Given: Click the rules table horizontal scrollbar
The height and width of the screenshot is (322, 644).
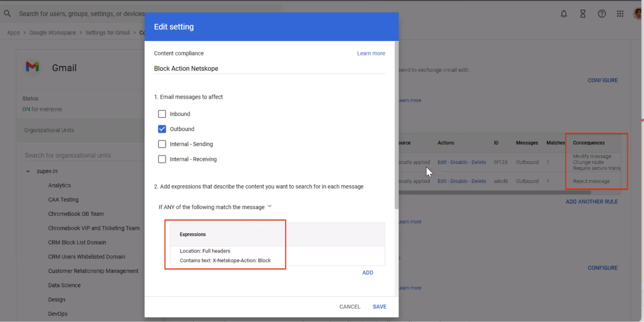Looking at the screenshot, I should 495,193.
